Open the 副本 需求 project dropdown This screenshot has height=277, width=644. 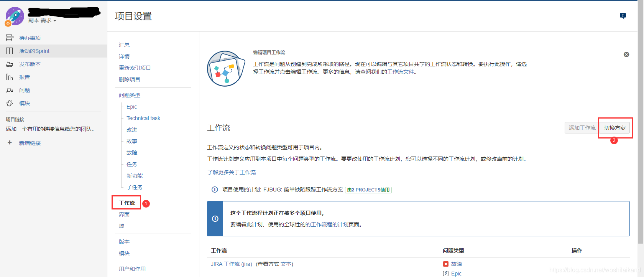42,20
